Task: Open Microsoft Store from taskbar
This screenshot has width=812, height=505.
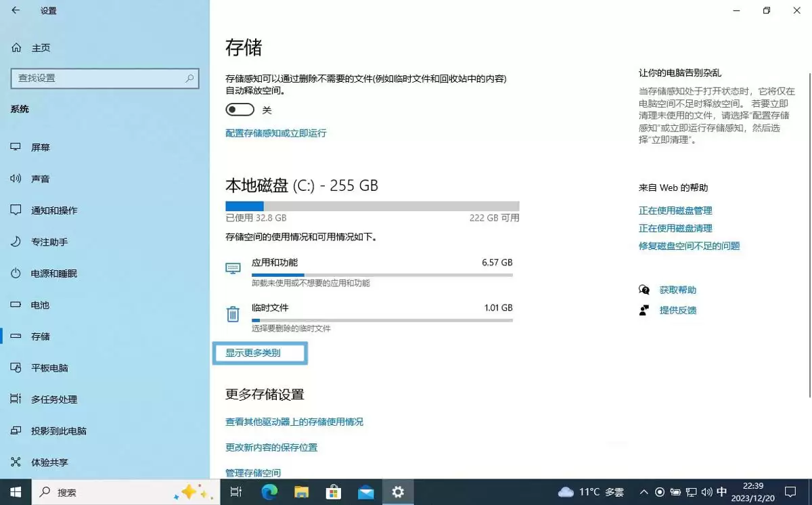Action: coord(334,492)
